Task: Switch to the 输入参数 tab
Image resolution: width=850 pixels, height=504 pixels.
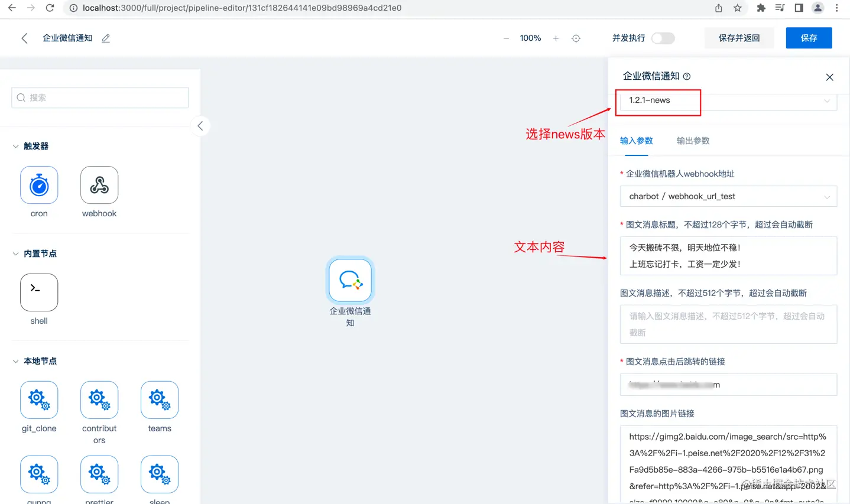Action: tap(637, 141)
